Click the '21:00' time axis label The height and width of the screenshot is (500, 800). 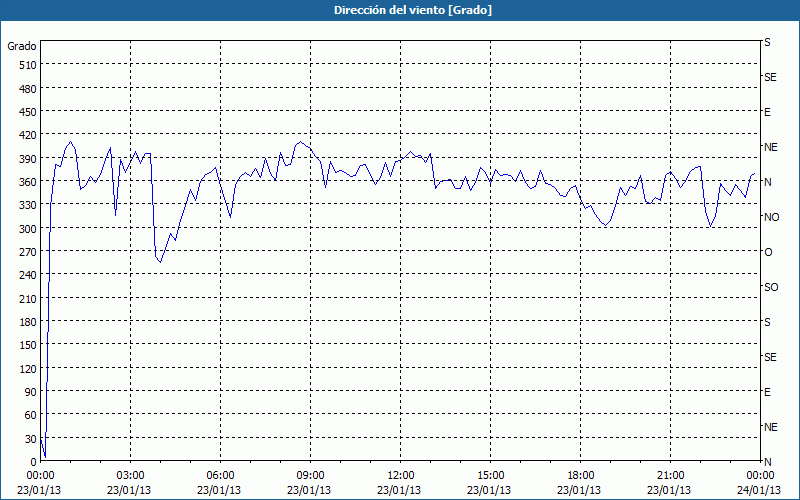[x=670, y=476]
